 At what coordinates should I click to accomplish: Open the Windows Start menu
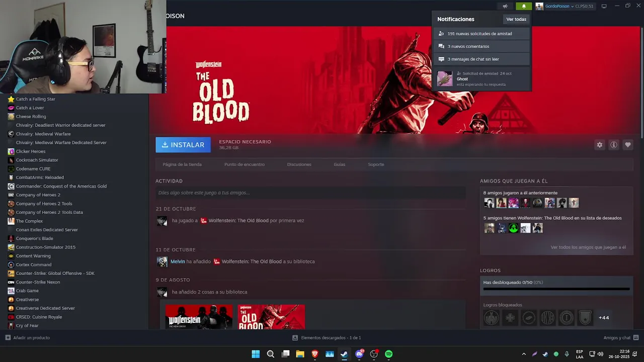pos(256,354)
